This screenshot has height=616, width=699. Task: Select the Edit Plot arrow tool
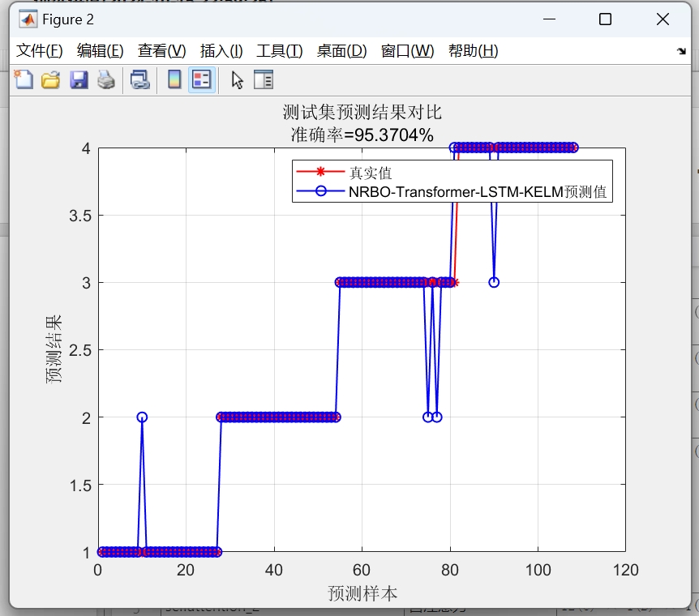tap(236, 79)
